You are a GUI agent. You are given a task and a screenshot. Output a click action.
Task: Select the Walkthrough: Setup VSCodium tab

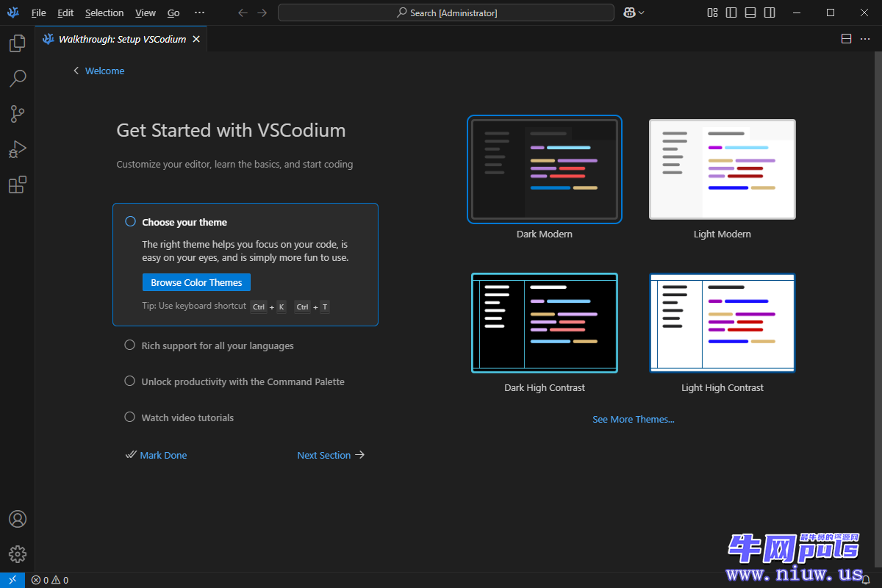coord(121,39)
